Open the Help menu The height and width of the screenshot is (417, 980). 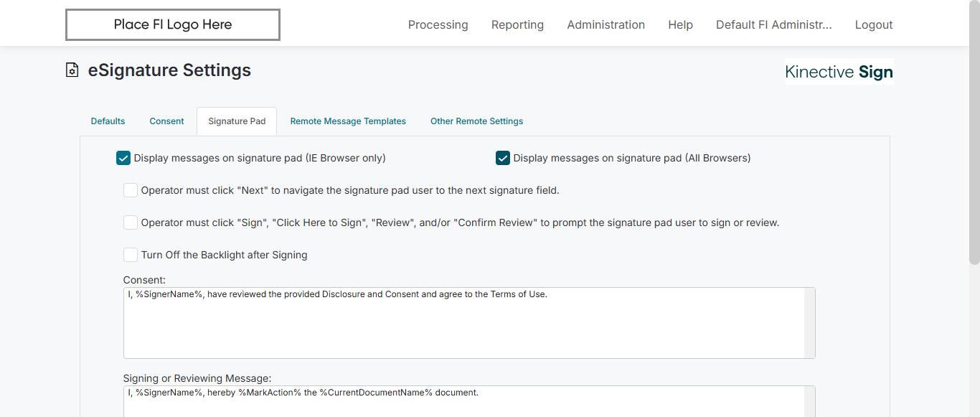pyautogui.click(x=680, y=25)
